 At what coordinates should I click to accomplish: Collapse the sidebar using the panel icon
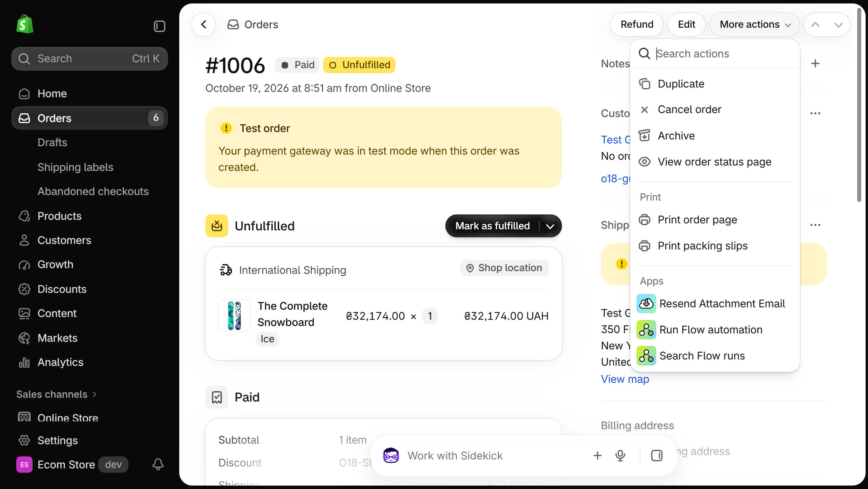(x=159, y=26)
